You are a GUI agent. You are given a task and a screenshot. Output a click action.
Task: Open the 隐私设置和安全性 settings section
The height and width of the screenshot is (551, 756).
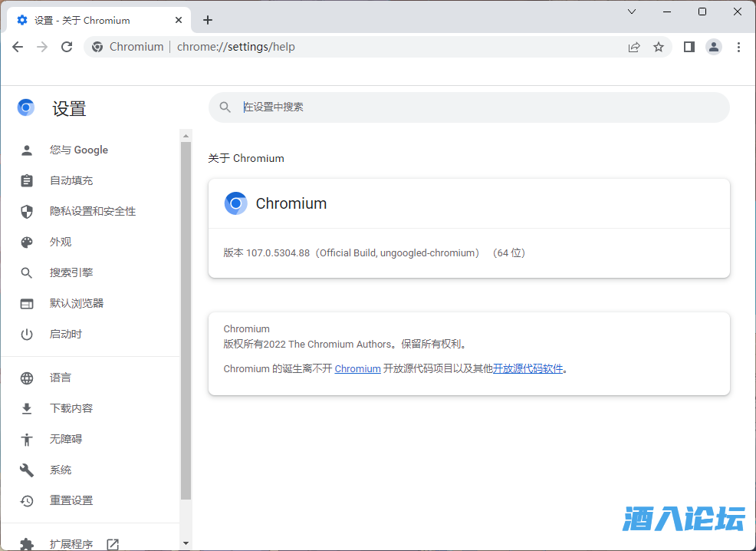point(93,211)
